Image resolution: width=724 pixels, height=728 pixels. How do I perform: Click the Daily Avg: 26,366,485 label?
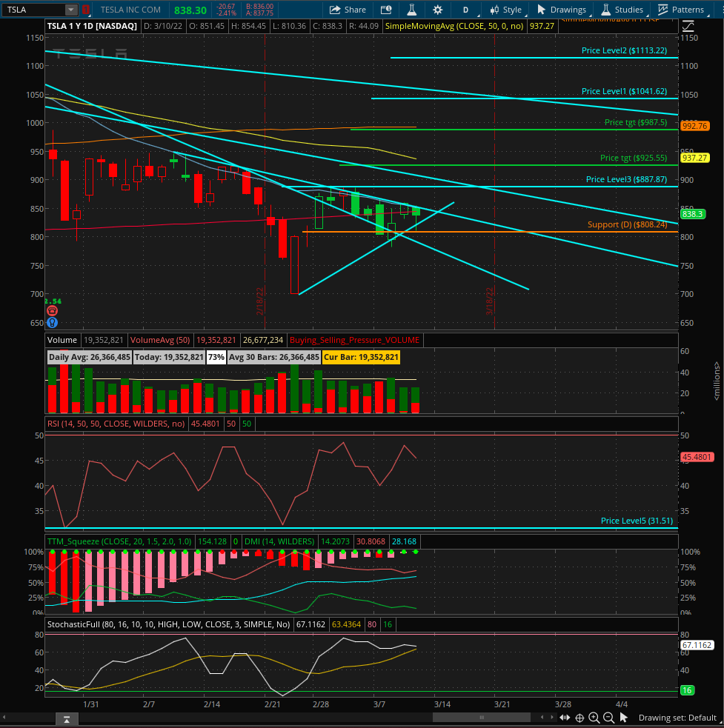(x=90, y=358)
